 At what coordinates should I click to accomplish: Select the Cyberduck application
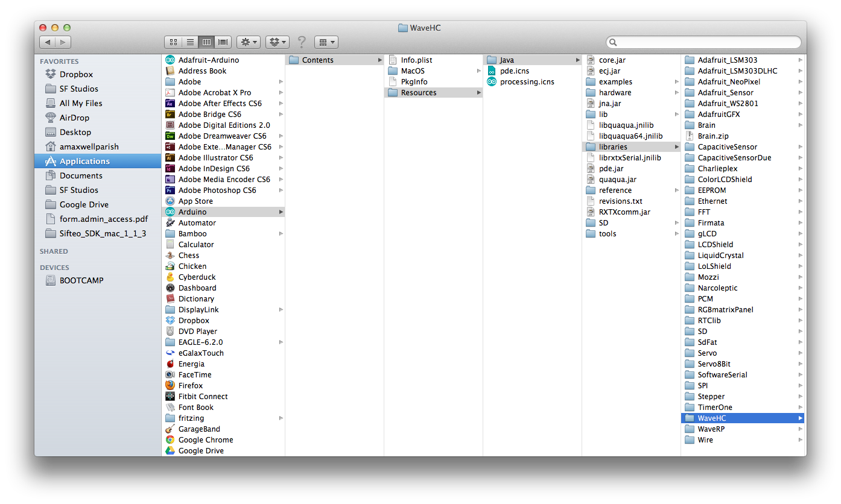tap(223, 277)
